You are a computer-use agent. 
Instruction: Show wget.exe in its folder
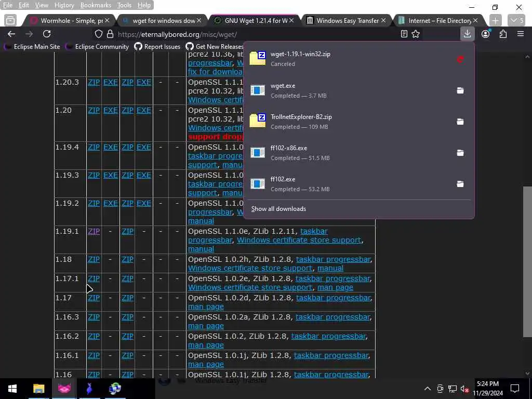(460, 90)
